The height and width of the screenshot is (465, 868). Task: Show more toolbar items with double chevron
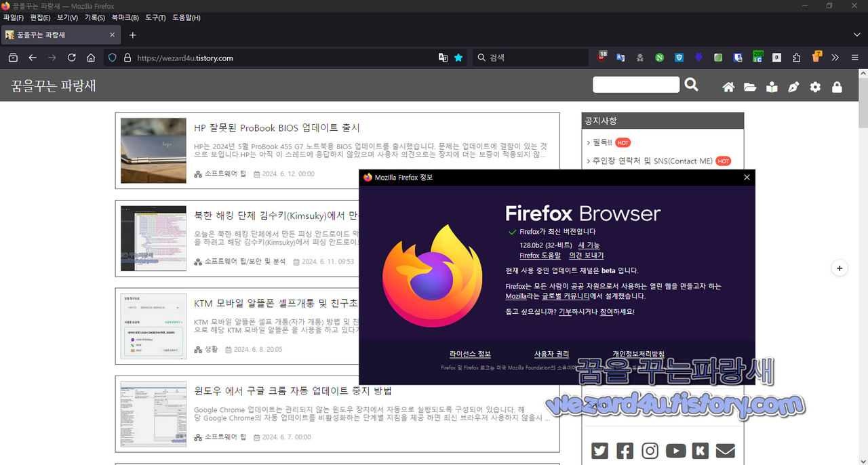835,58
